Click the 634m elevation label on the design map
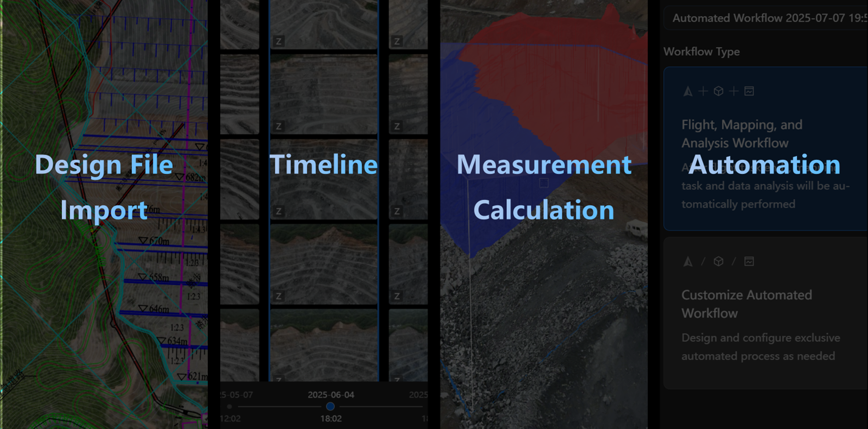The height and width of the screenshot is (429, 868). point(178,341)
